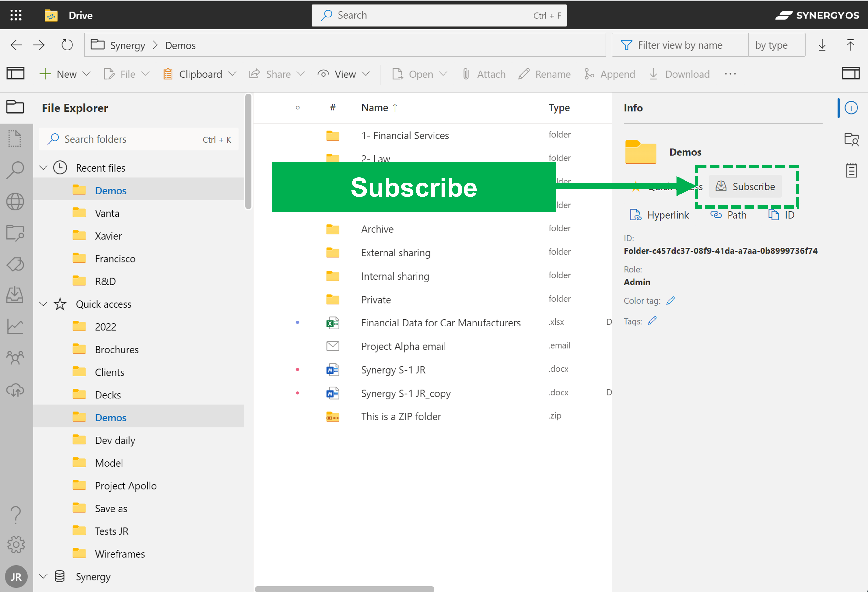Click the Download toolbar button
868x592 pixels.
coord(679,74)
